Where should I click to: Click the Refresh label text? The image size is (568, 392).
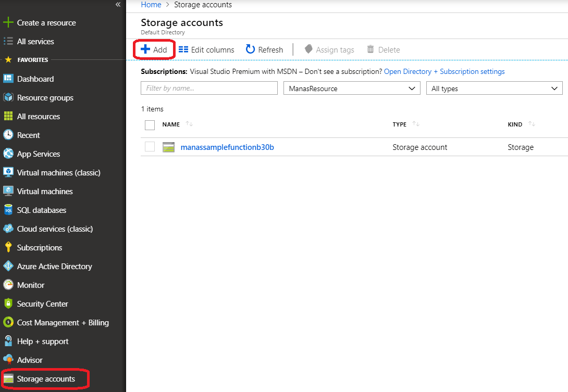point(270,50)
